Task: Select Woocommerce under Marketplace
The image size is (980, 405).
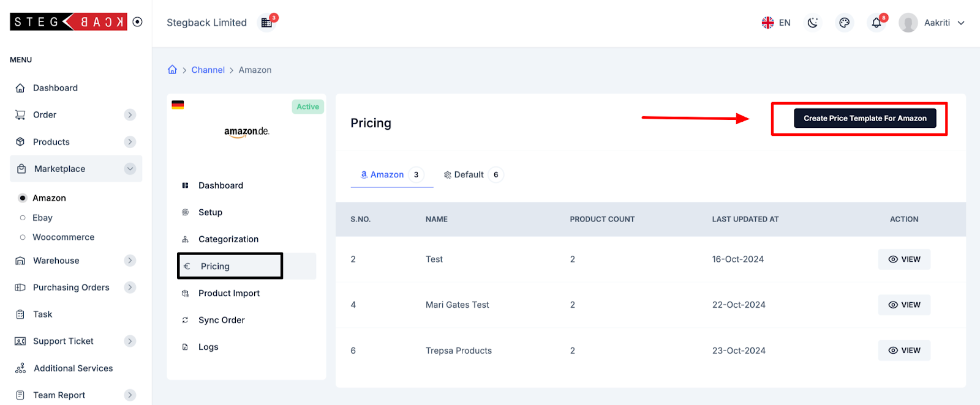Action: pos(63,237)
